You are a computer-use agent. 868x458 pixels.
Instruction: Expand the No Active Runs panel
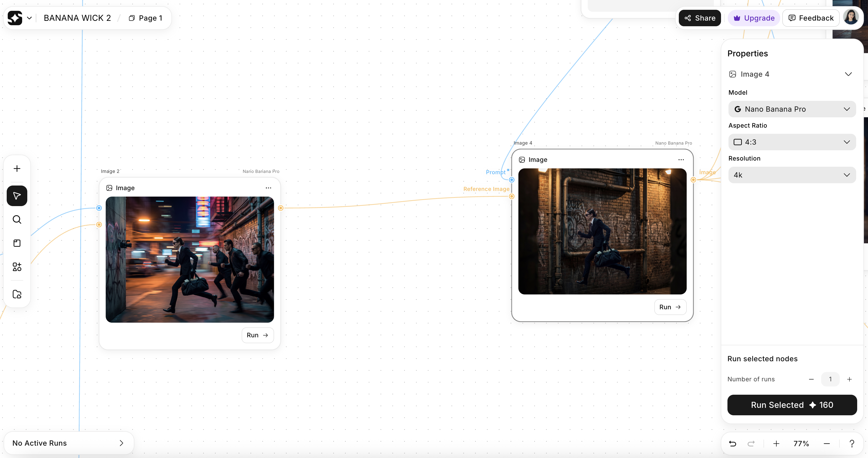pos(121,443)
